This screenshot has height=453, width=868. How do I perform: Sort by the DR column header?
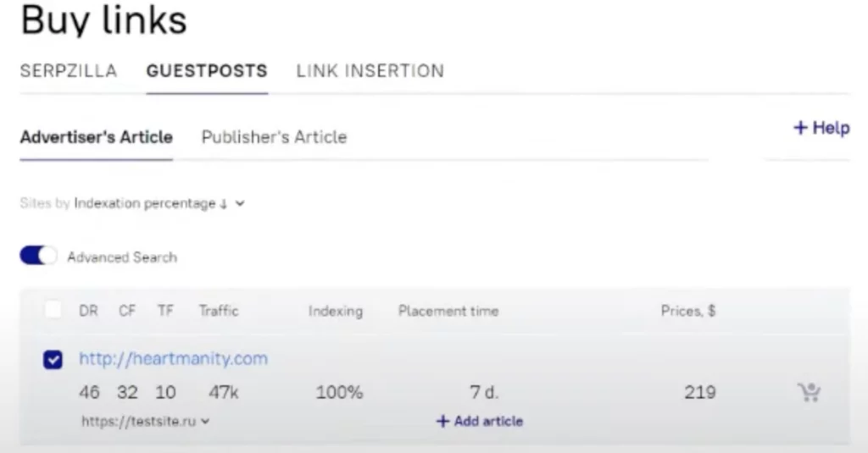point(88,311)
